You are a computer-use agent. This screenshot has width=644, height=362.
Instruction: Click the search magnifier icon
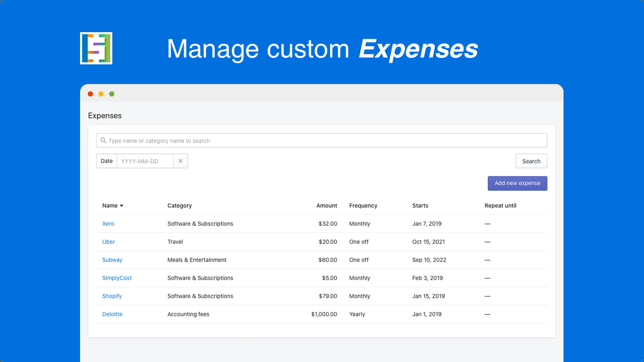[x=104, y=140]
